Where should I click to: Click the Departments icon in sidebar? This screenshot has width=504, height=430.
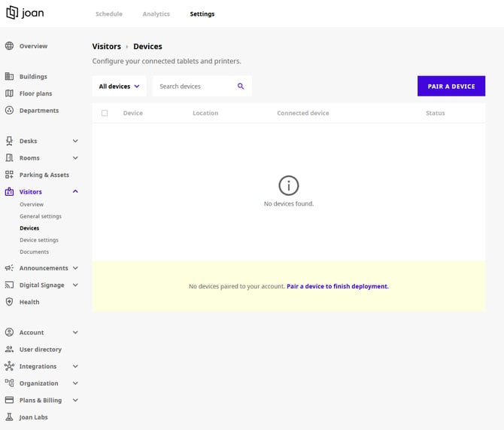(9, 111)
